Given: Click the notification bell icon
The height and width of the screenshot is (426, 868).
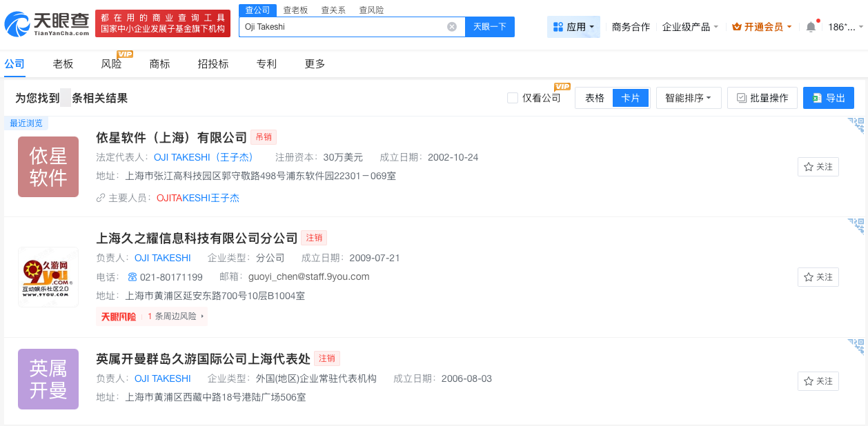Looking at the screenshot, I should pos(811,26).
